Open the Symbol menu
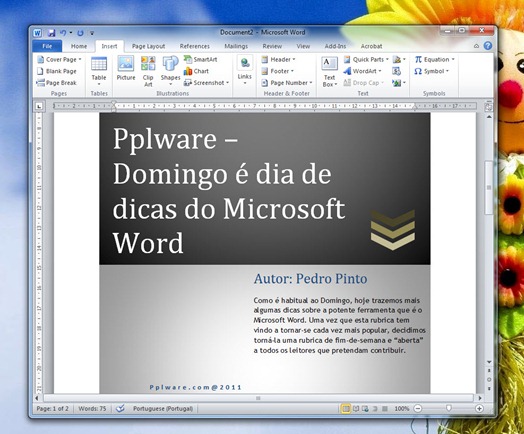The width and height of the screenshot is (524, 434). [432, 71]
